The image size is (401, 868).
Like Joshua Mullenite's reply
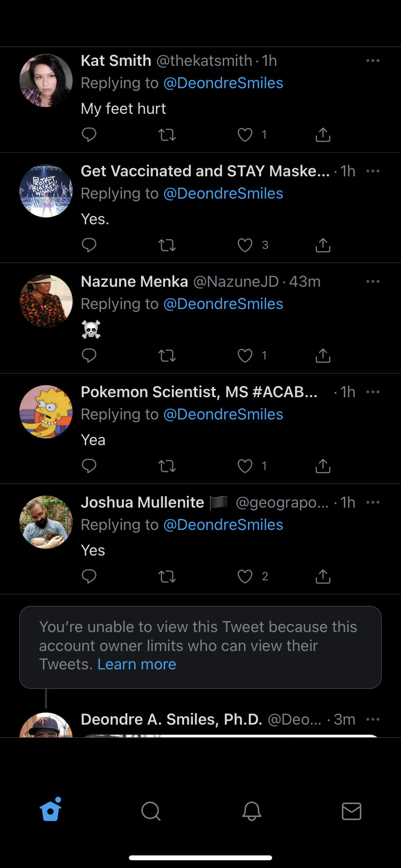245,576
